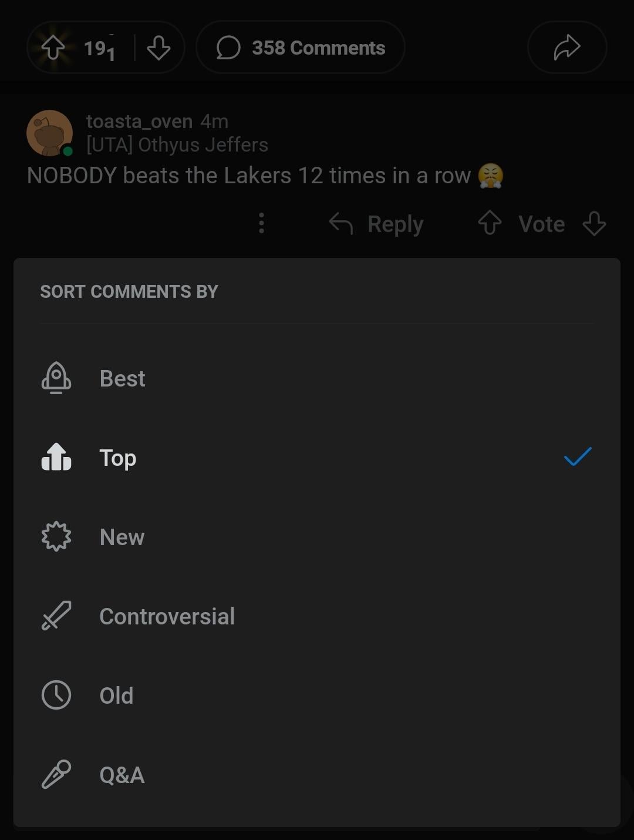This screenshot has height=840, width=634.
Task: Sort comments by Best
Action: tap(122, 379)
